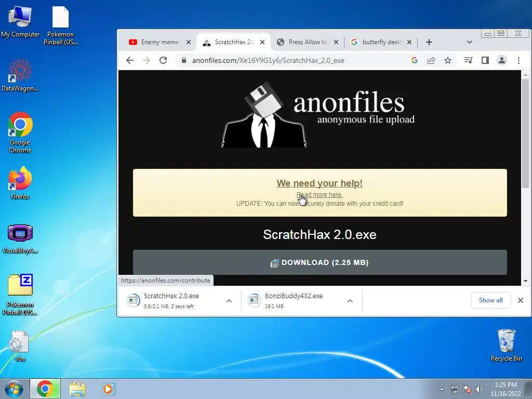532x399 pixels.
Task: Close the butterfly desk tab
Action: coord(409,42)
